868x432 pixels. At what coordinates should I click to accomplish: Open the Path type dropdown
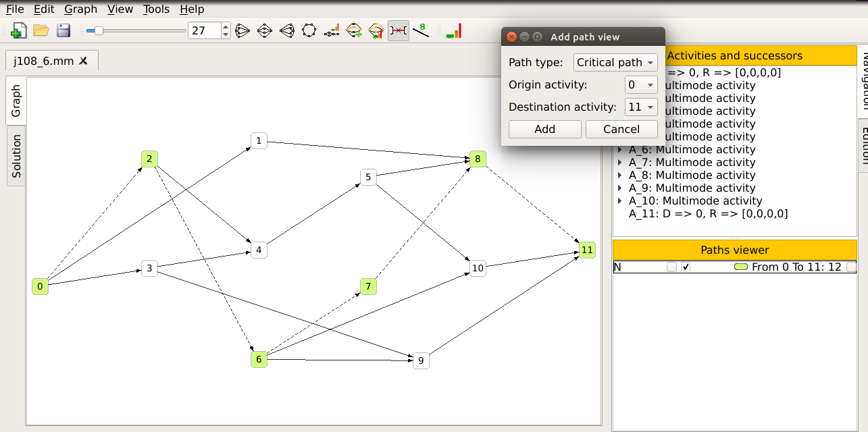[615, 63]
